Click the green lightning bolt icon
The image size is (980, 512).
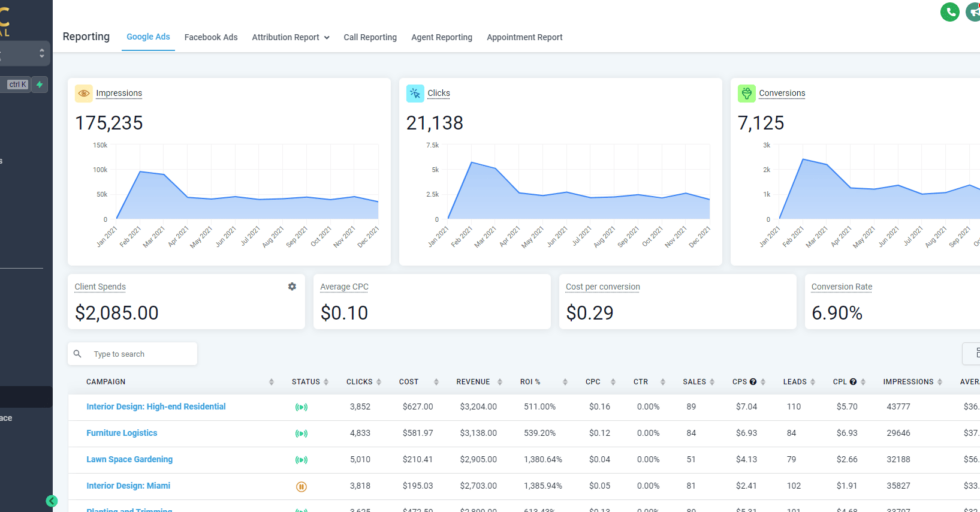click(x=39, y=84)
